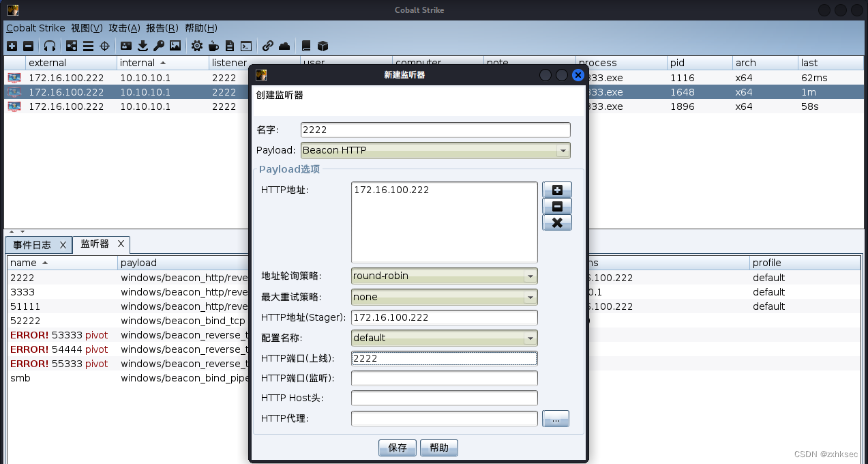This screenshot has height=464, width=868.
Task: Click the 名字 input field
Action: click(x=435, y=130)
